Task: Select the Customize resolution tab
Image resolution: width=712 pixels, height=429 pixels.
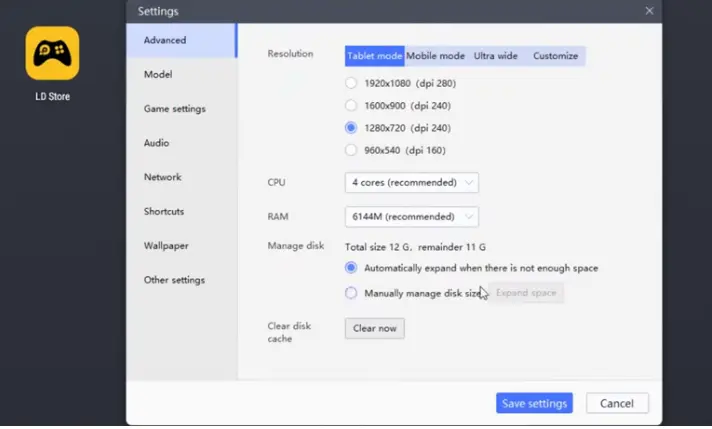Action: tap(555, 56)
